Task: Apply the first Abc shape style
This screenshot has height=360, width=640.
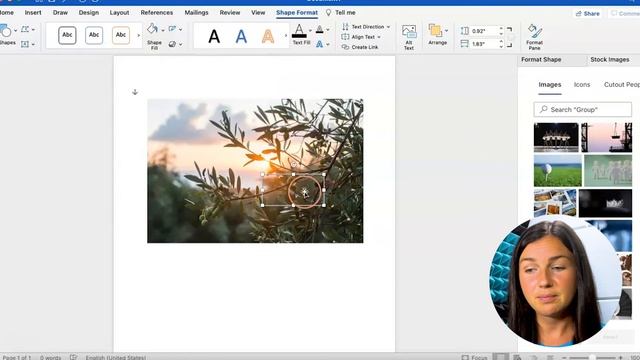Action: tap(67, 35)
